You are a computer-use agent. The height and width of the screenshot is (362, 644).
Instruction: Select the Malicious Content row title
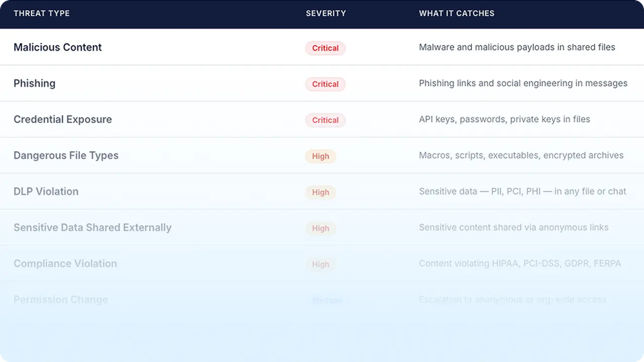coord(58,47)
